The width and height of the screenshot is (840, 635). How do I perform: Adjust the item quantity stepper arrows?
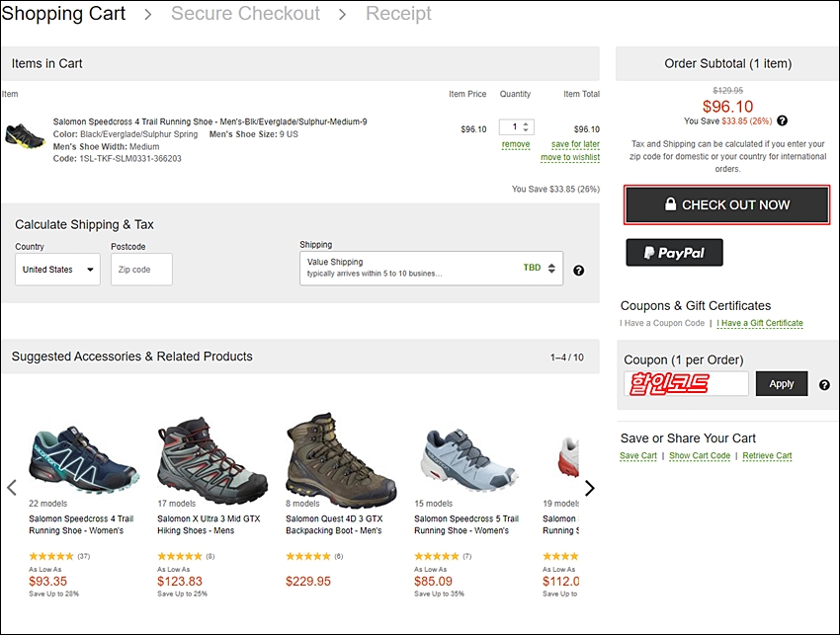[x=527, y=127]
